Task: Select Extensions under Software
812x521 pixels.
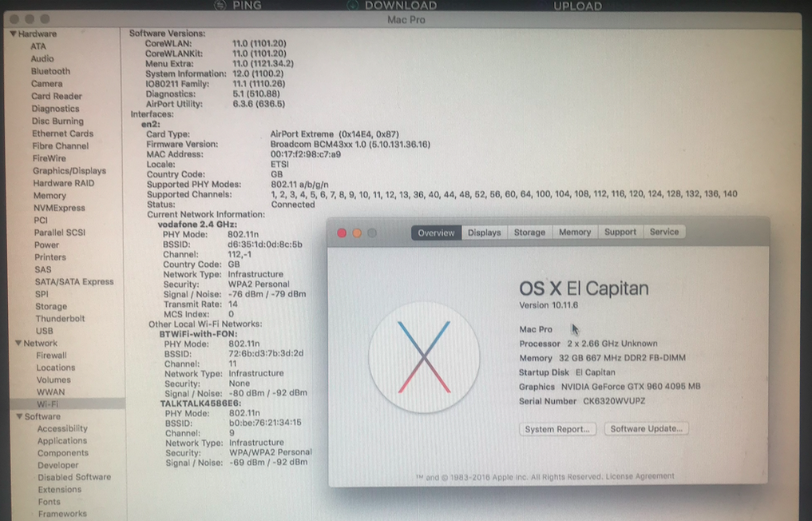Action: (x=60, y=489)
